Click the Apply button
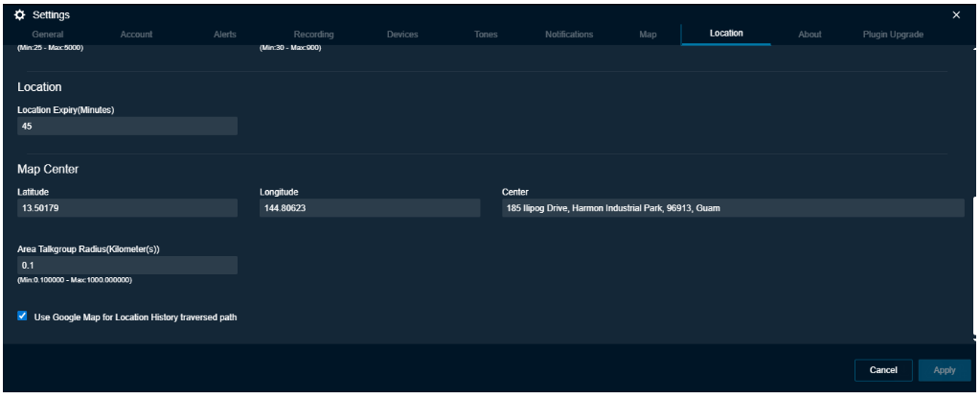Image resolution: width=980 pixels, height=399 pixels. pos(945,370)
